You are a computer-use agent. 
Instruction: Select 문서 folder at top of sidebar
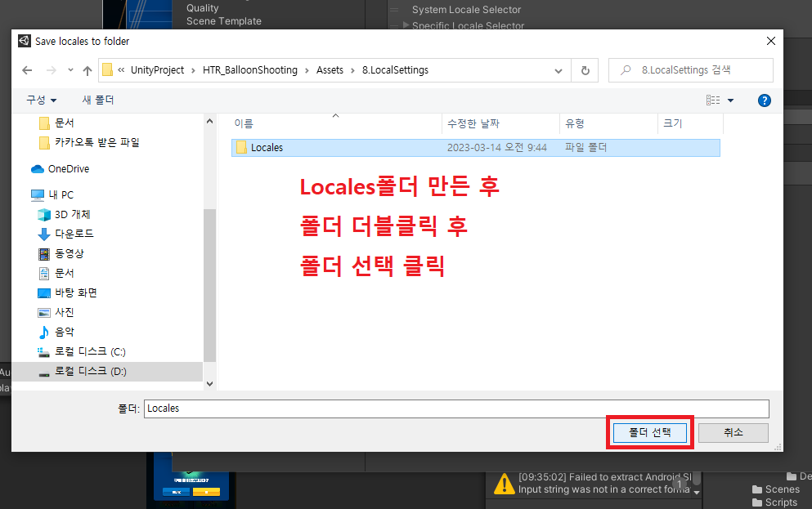[57, 123]
